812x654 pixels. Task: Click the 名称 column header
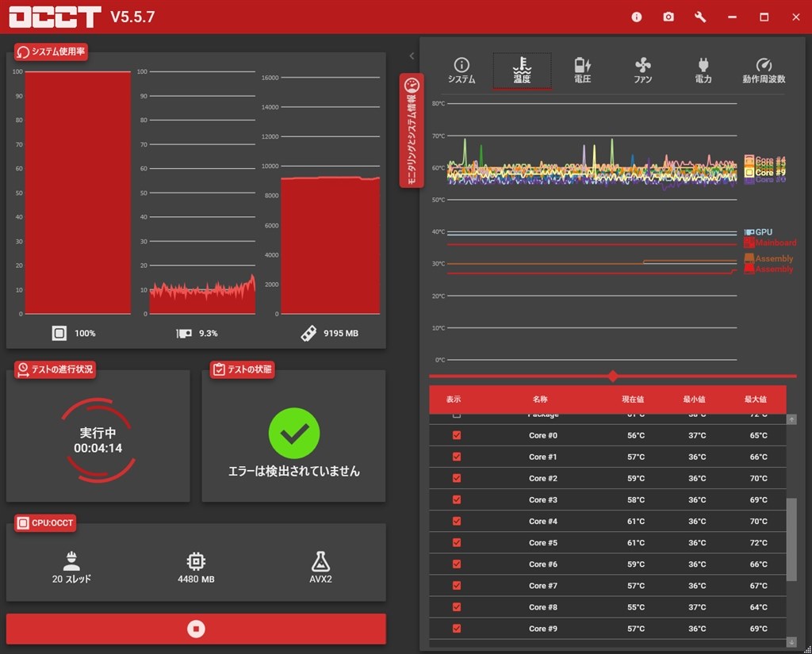click(x=540, y=400)
